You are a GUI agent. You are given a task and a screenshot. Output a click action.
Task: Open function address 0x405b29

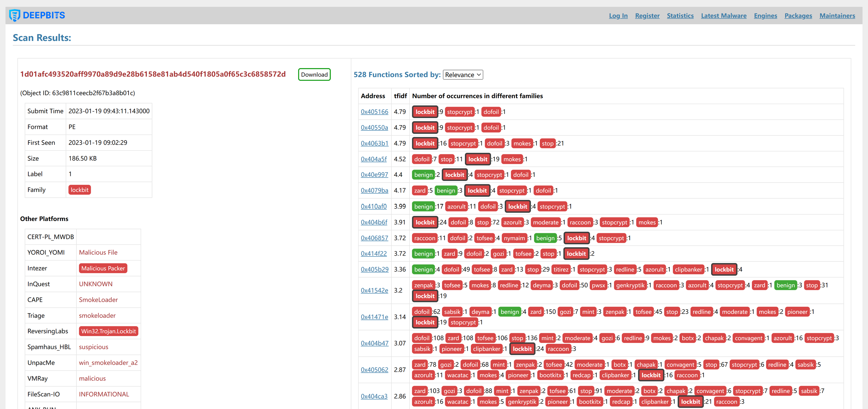point(375,269)
